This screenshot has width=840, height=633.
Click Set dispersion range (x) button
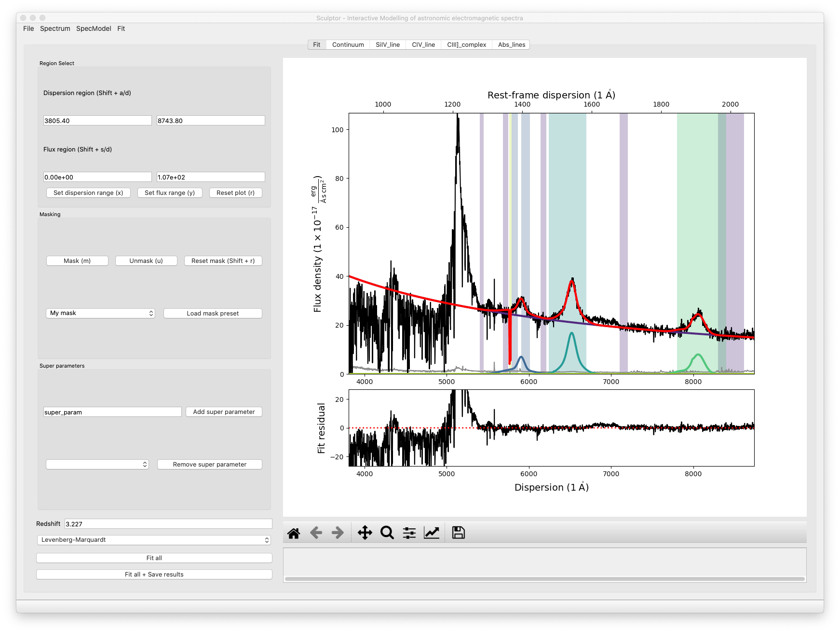pos(88,193)
